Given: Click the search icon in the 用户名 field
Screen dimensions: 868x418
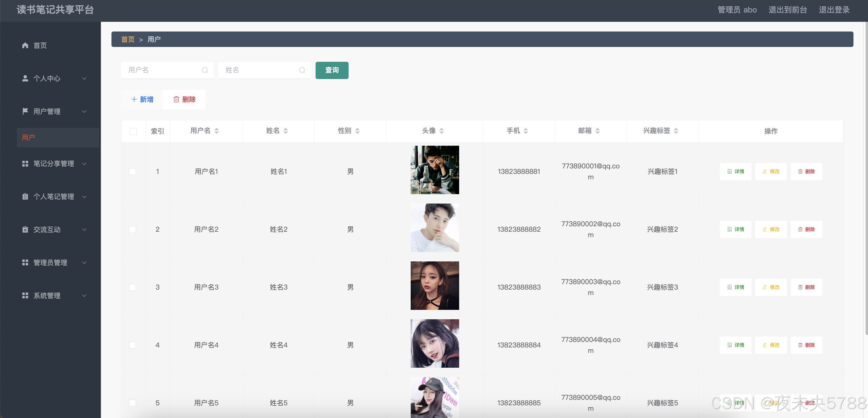Looking at the screenshot, I should tap(205, 70).
